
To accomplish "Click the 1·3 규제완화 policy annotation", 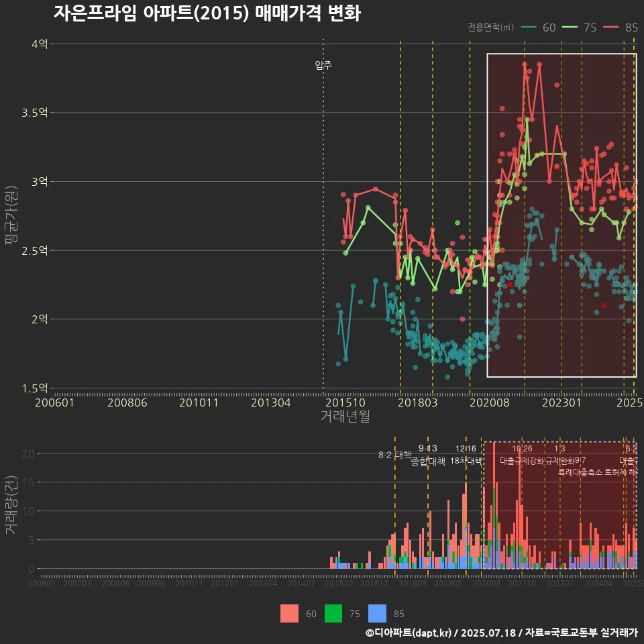I will (559, 455).
